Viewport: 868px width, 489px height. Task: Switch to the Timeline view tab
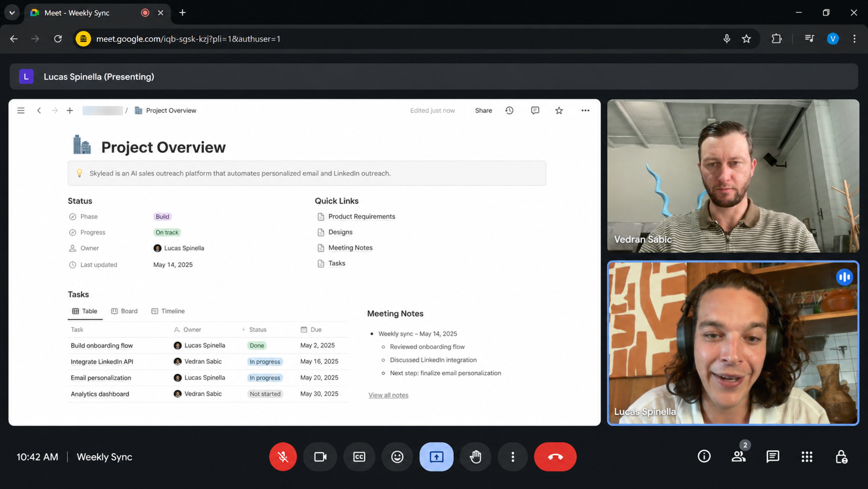point(168,311)
